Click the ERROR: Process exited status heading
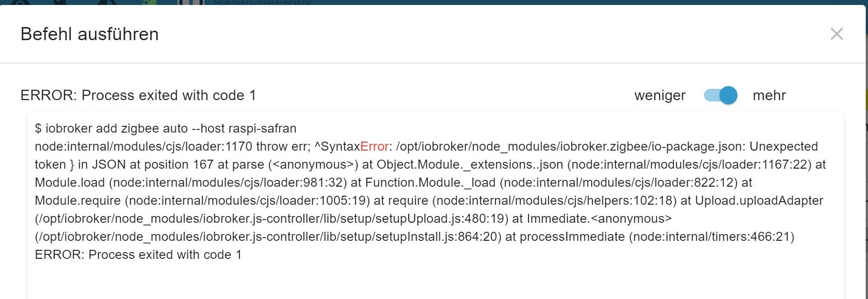 [138, 95]
